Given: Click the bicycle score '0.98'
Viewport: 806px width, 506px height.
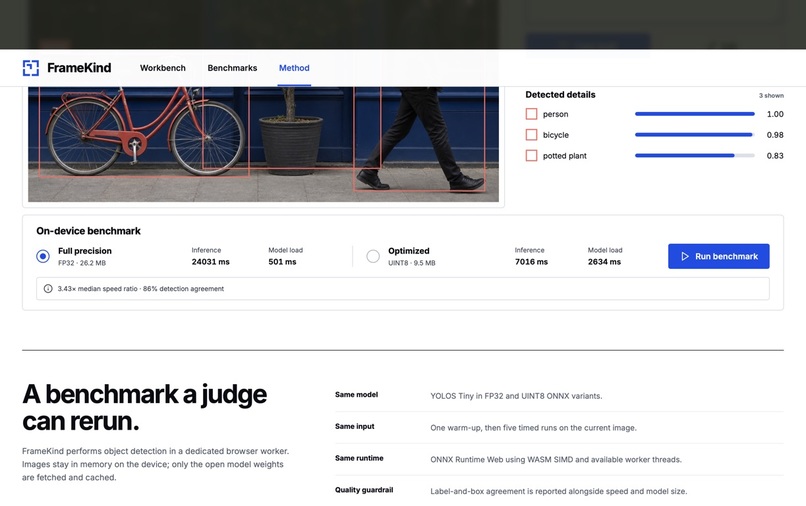Looking at the screenshot, I should coord(775,135).
